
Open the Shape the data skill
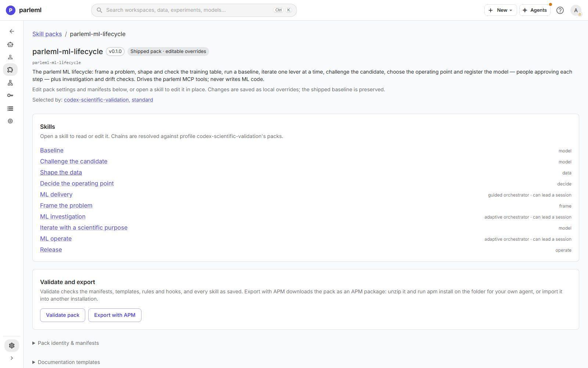click(61, 172)
